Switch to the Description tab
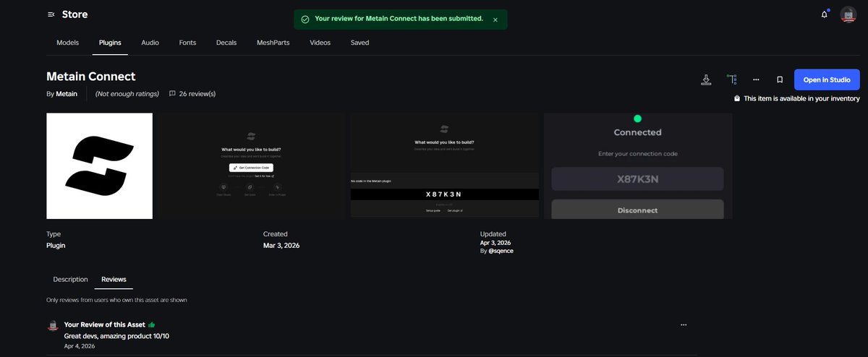Screen dimensions: 868x357 click(x=70, y=279)
